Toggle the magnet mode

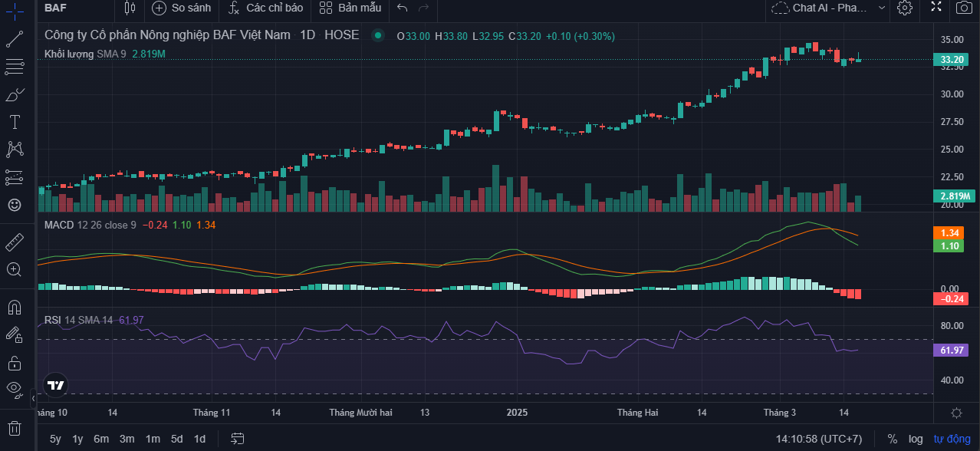[15, 306]
